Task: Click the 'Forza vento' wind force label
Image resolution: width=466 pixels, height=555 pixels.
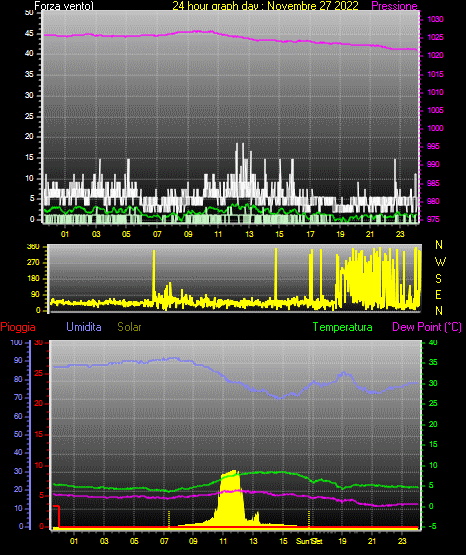Action: (64, 6)
